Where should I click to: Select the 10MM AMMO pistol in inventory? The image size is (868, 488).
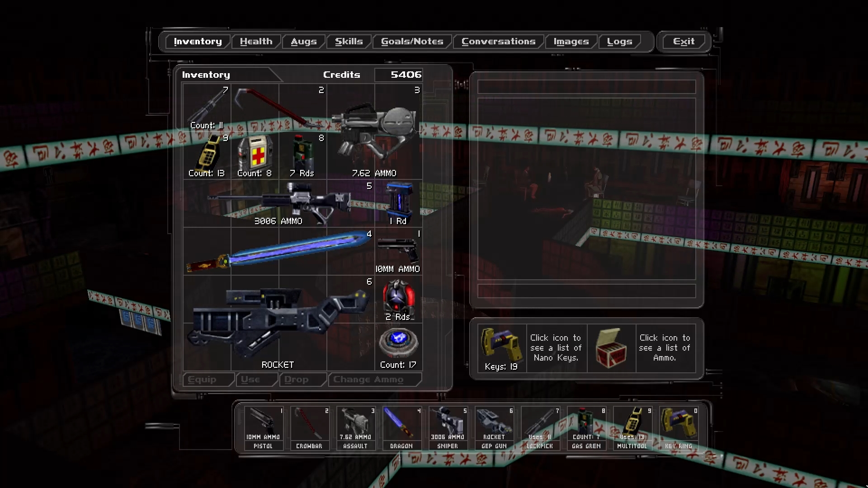tap(398, 251)
